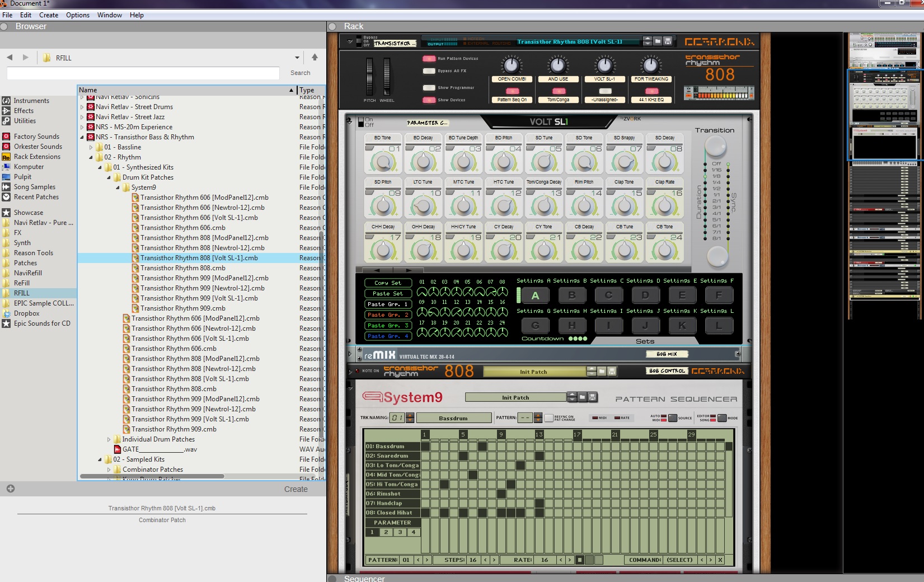The width and height of the screenshot is (924, 582).
Task: Click the Pitch wheel
Action: click(x=369, y=77)
